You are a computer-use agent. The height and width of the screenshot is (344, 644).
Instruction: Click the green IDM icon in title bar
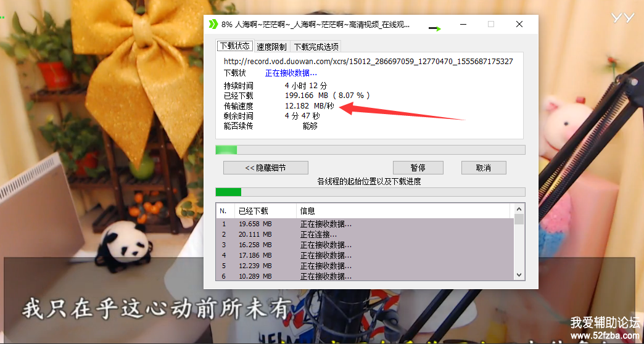click(213, 24)
